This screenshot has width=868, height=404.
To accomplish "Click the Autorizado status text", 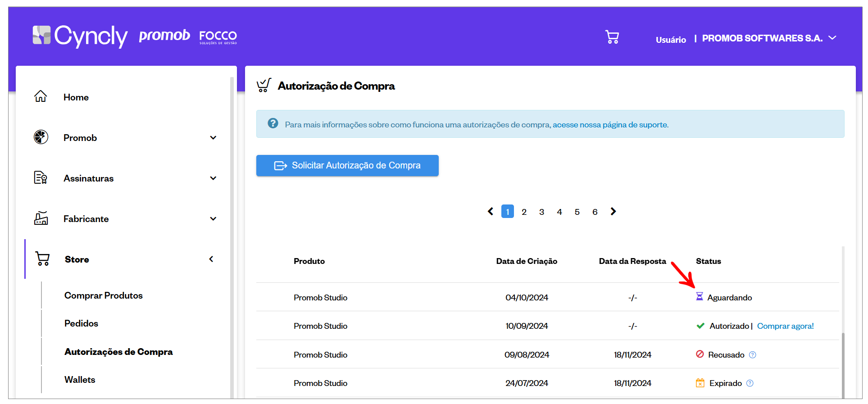I will point(729,326).
